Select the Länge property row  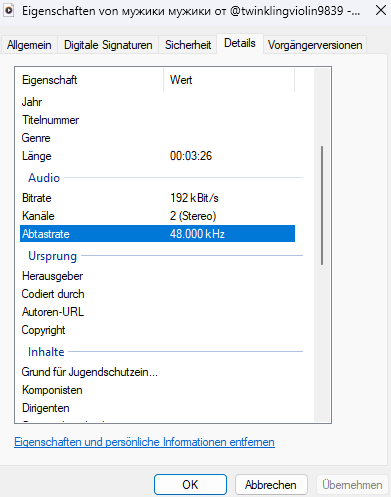coord(157,156)
